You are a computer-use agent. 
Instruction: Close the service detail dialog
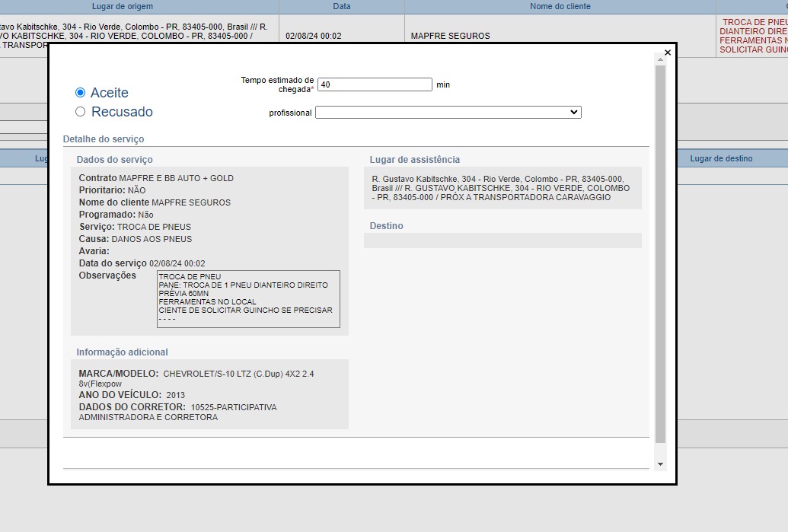coord(668,53)
